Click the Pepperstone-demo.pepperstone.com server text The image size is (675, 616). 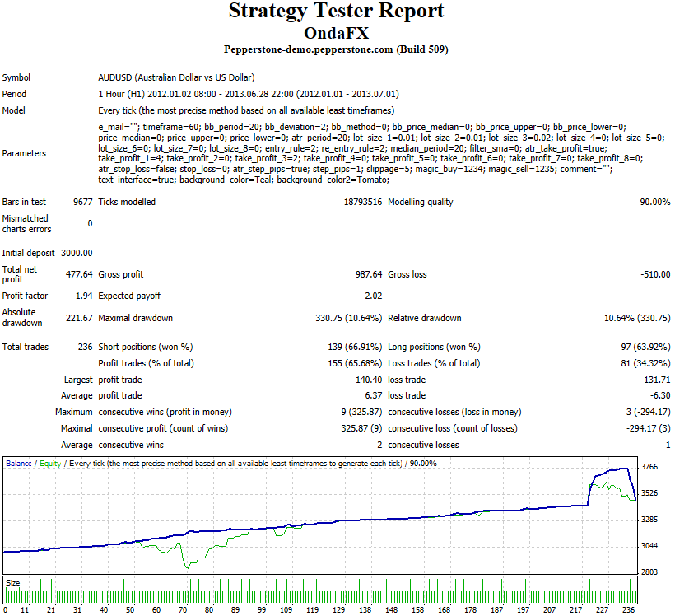pos(336,49)
